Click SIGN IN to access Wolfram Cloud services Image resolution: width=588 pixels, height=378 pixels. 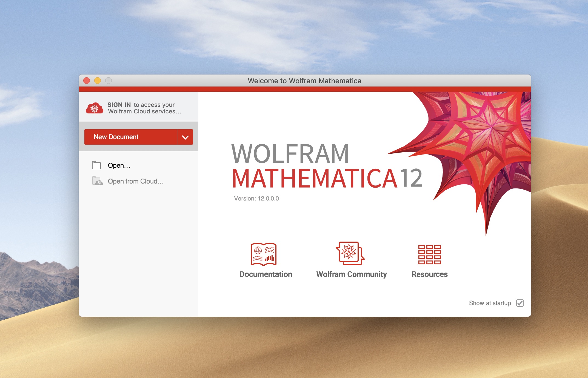(144, 108)
